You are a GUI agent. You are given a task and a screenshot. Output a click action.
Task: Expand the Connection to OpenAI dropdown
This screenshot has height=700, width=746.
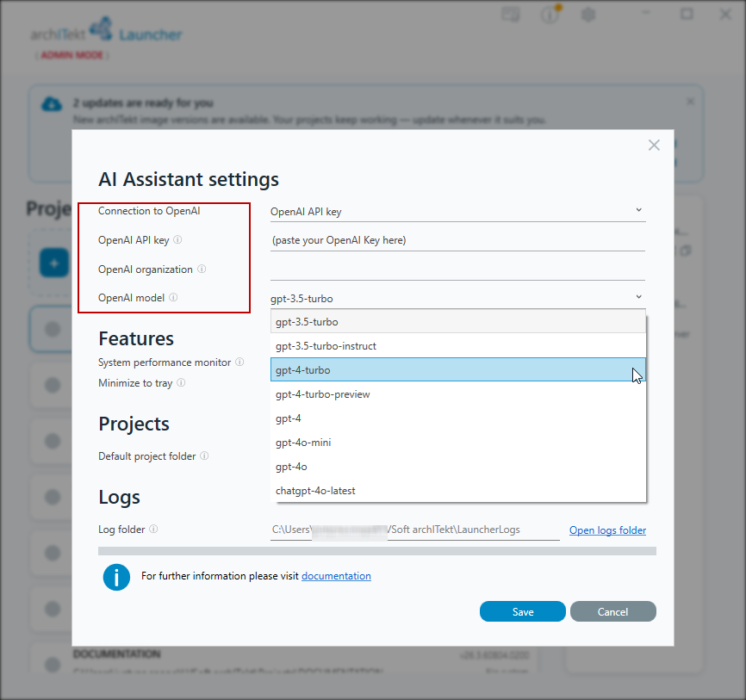[457, 211]
